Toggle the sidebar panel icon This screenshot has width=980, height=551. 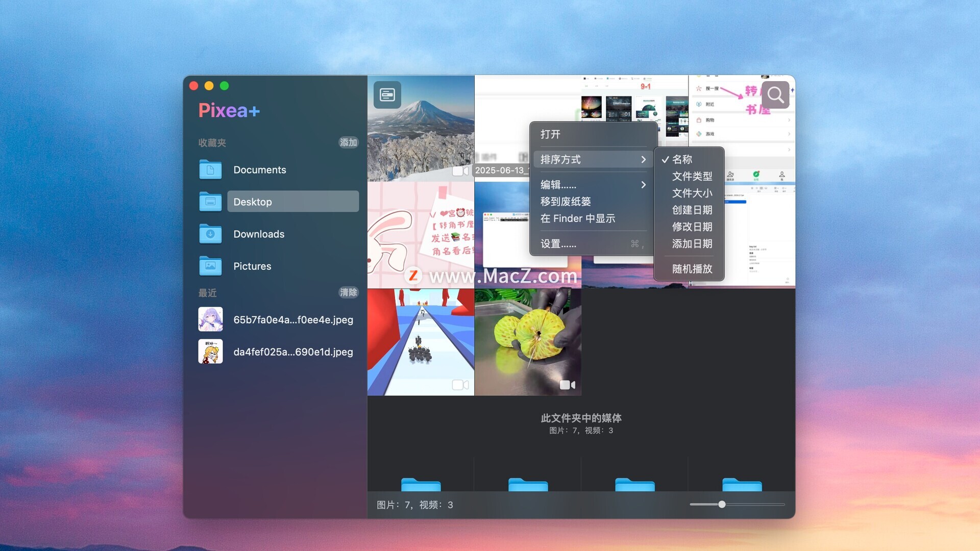pos(387,95)
